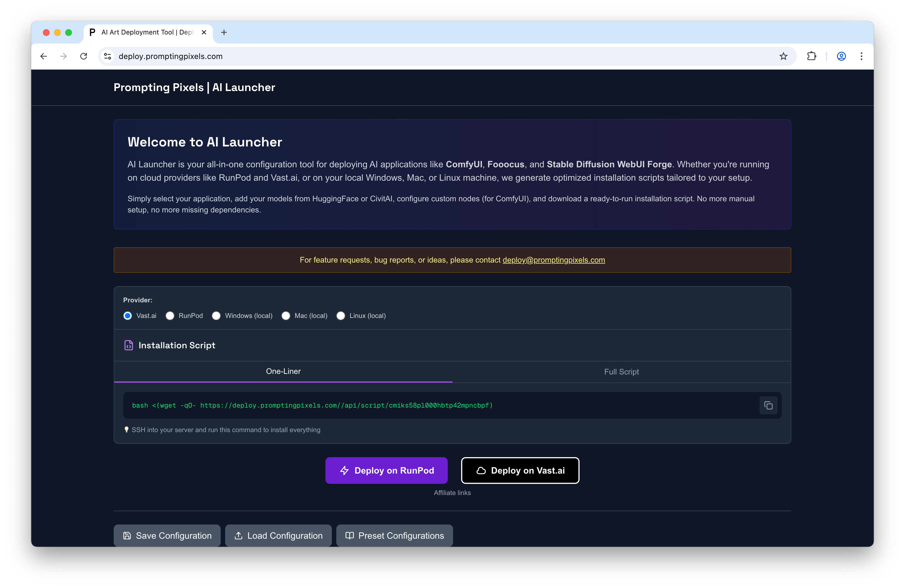Open the browser extensions puzzle icon
This screenshot has height=588, width=905.
(811, 56)
